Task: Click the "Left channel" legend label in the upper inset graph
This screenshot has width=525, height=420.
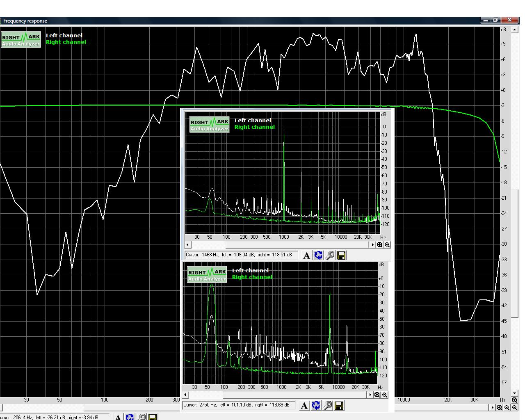Action: tap(253, 121)
